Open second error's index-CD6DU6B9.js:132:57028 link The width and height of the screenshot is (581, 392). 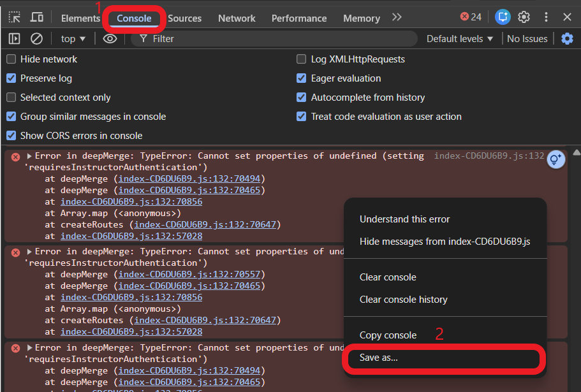(x=131, y=331)
